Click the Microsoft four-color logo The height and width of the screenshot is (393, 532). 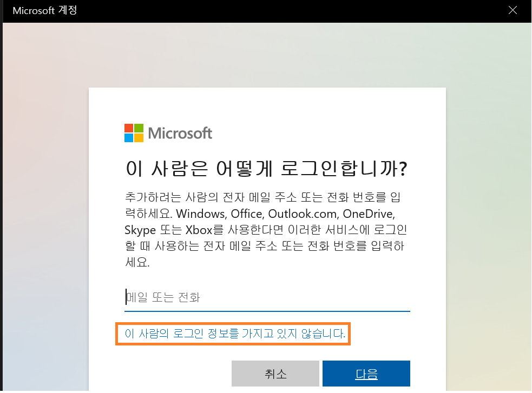coord(134,133)
